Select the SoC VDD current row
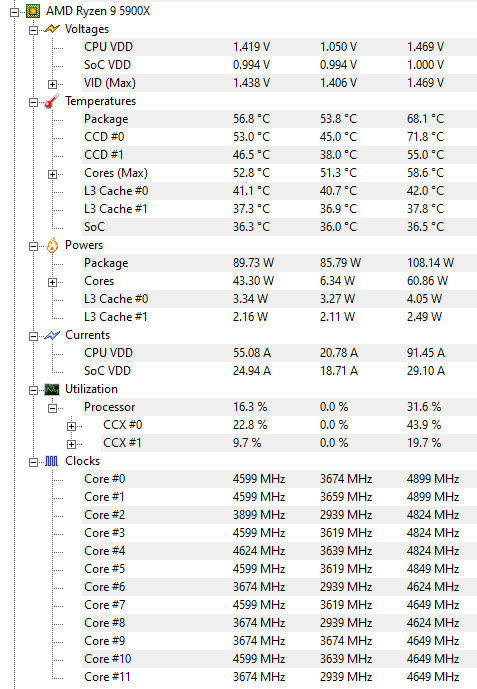 tap(279, 371)
